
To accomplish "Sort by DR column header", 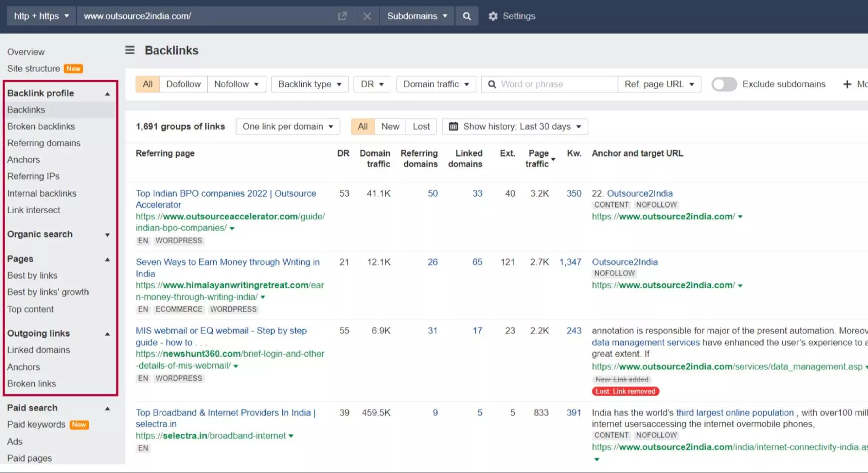I will pyautogui.click(x=343, y=153).
